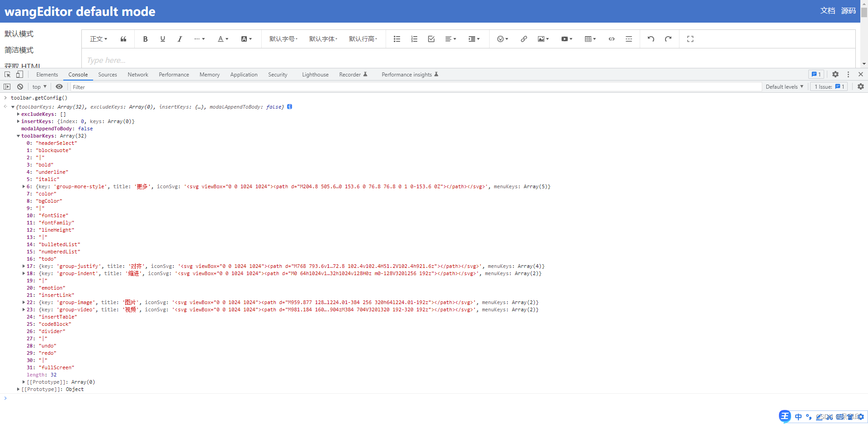
Task: Toggle bold formatting in the editor toolbar
Action: pos(145,39)
